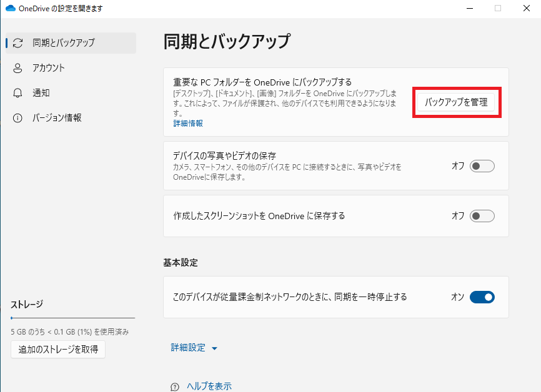Click the help question mark icon
The image size is (541, 392).
pyautogui.click(x=175, y=387)
